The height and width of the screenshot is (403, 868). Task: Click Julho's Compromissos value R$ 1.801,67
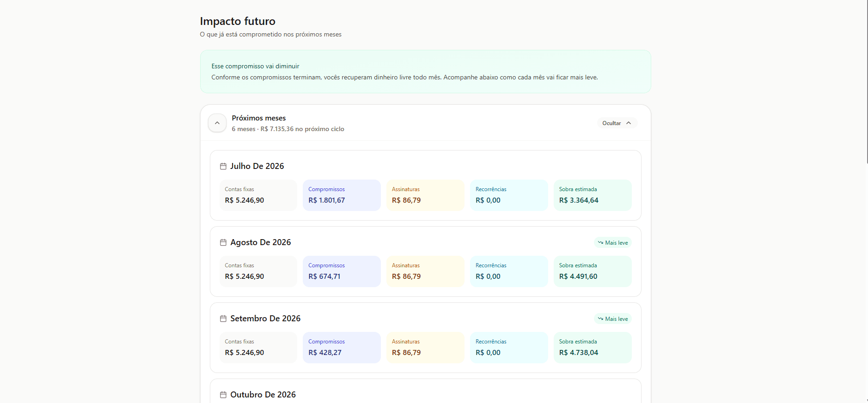pos(326,200)
